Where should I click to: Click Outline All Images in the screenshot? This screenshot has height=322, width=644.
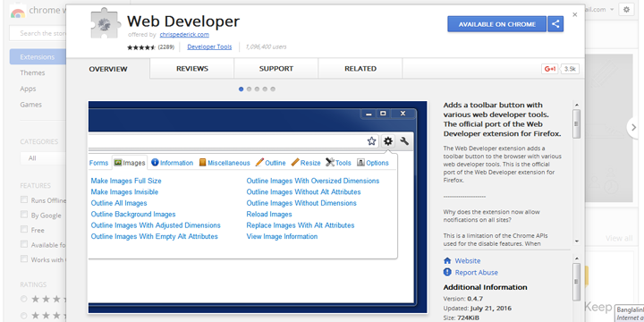click(119, 203)
